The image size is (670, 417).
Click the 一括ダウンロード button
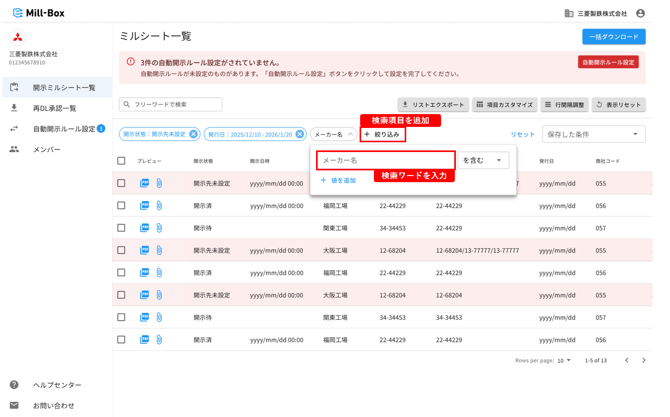614,37
